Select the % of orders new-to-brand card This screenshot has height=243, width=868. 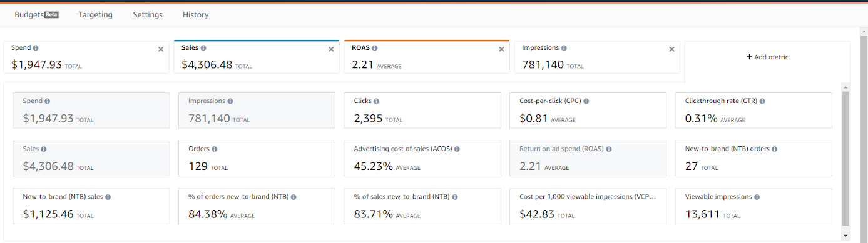(x=257, y=206)
